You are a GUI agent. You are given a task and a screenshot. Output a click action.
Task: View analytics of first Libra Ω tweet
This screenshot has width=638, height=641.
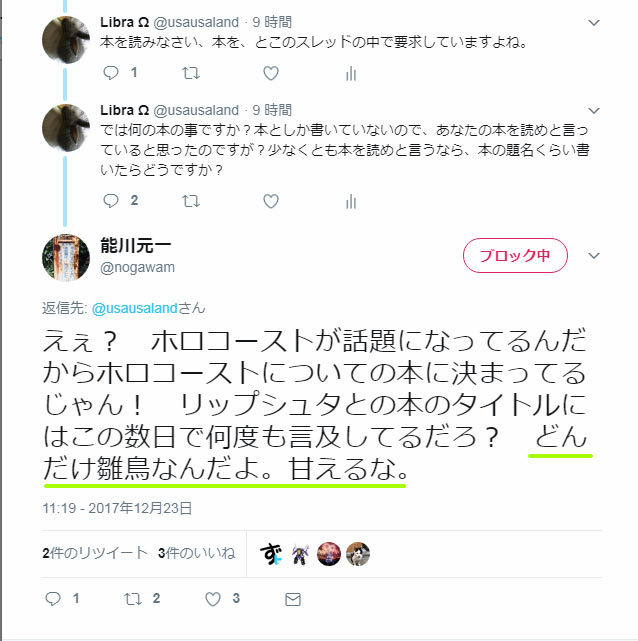pos(351,74)
